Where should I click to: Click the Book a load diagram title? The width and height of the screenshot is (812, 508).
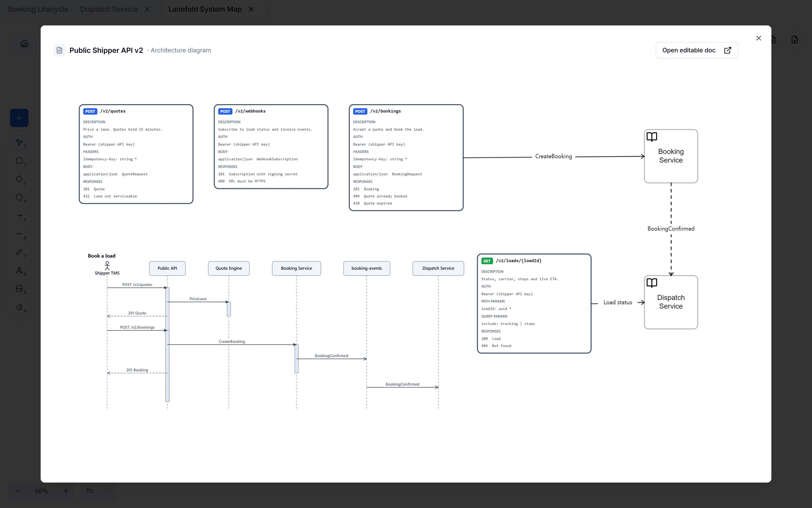(102, 256)
